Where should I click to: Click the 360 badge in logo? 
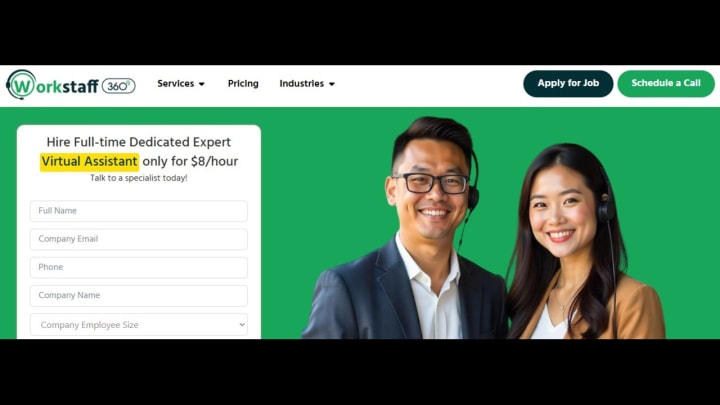[118, 86]
